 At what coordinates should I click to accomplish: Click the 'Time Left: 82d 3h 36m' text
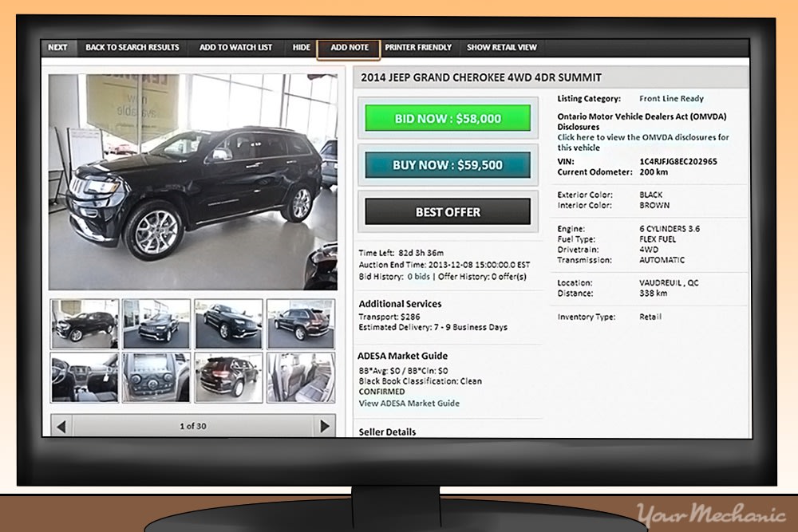point(401,253)
